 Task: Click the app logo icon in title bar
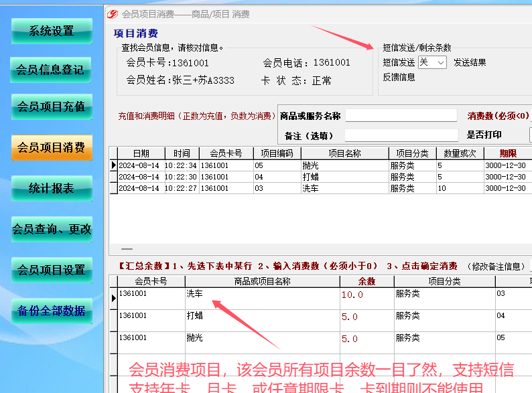113,14
